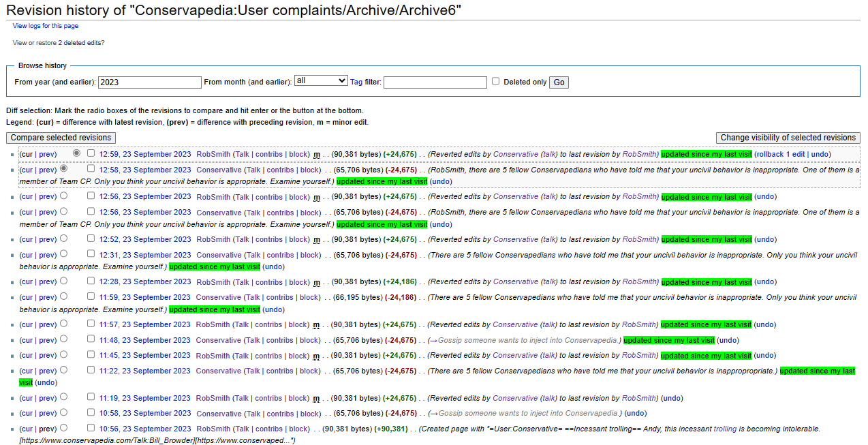
Task: Select the radio button for the 12:58 revision
Action: coord(63,168)
